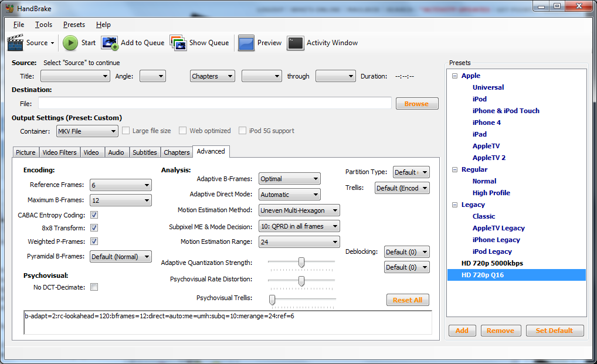This screenshot has width=597, height=364.
Task: Open the Partition Type dropdown
Action: tap(411, 172)
